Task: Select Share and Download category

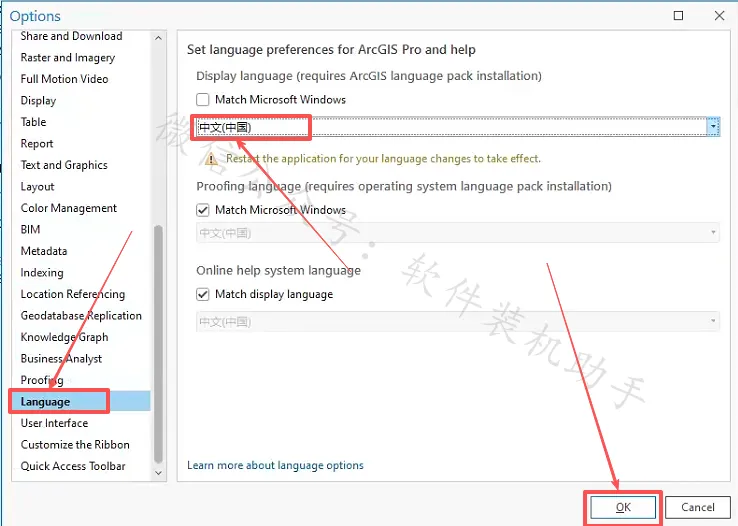Action: pyautogui.click(x=71, y=36)
